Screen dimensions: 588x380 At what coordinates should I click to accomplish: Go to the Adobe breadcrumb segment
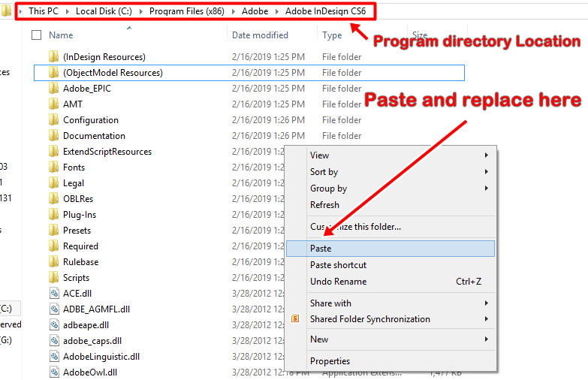click(255, 11)
